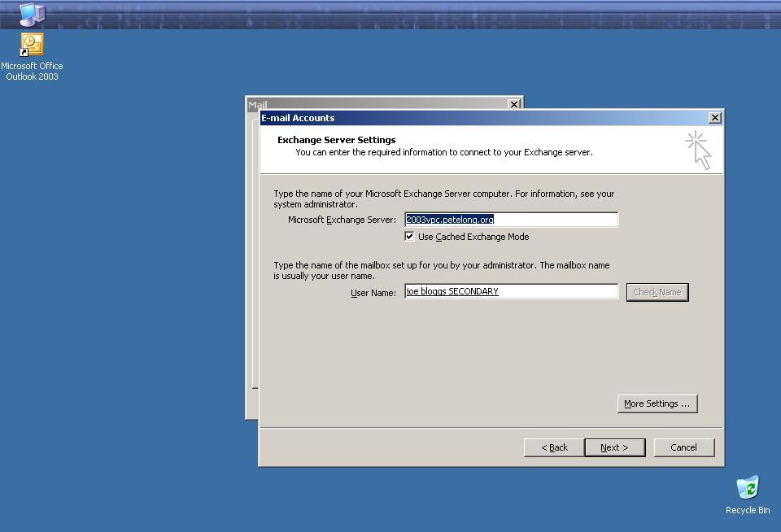Open the Microsoft Office Outlook 2003 desktop shortcut
The height and width of the screenshot is (532, 781).
32,45
